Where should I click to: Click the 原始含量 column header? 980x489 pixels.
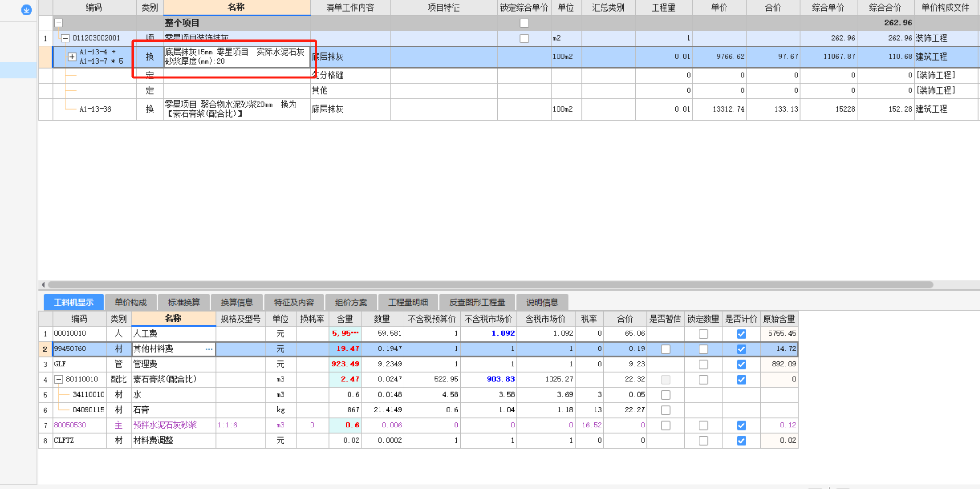point(779,319)
